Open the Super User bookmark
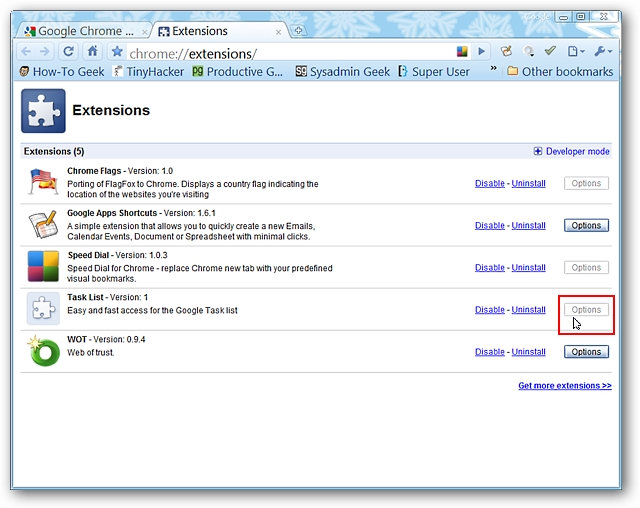The image size is (640, 508). 434,72
